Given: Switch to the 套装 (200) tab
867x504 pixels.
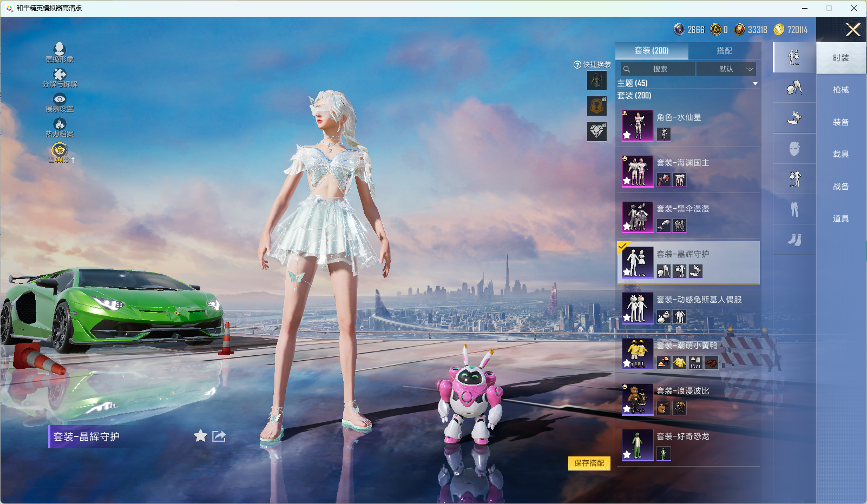Looking at the screenshot, I should click(652, 51).
